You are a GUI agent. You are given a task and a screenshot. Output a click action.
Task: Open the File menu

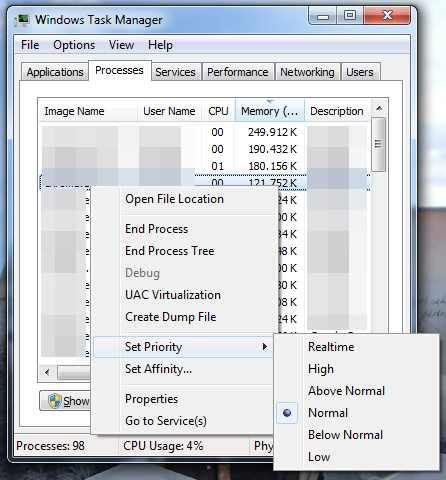point(30,45)
